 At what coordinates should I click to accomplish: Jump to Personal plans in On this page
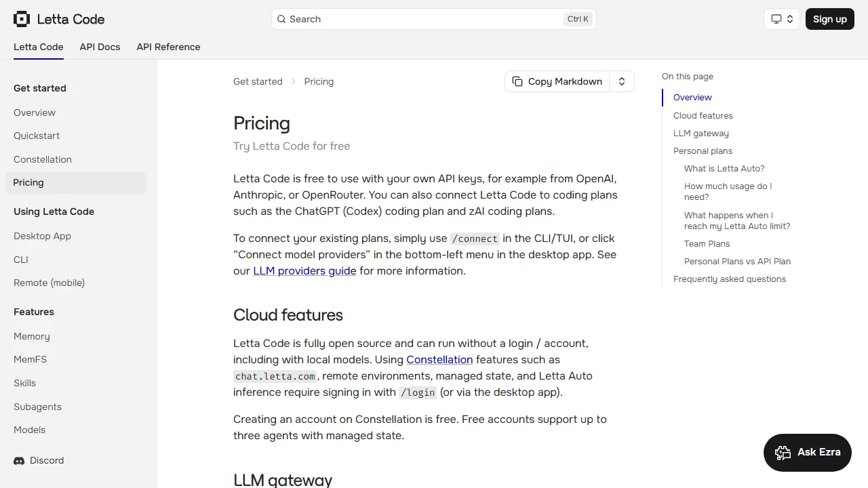pyautogui.click(x=703, y=151)
